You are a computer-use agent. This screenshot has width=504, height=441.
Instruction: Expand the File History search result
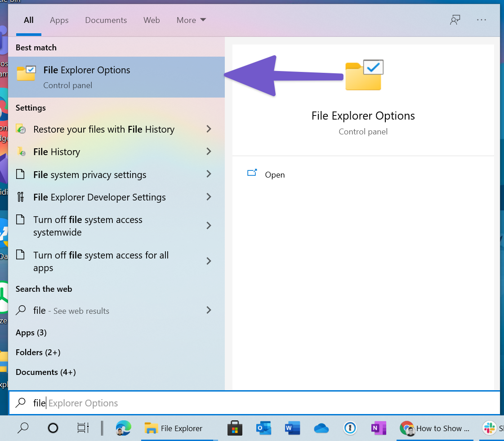tap(208, 151)
